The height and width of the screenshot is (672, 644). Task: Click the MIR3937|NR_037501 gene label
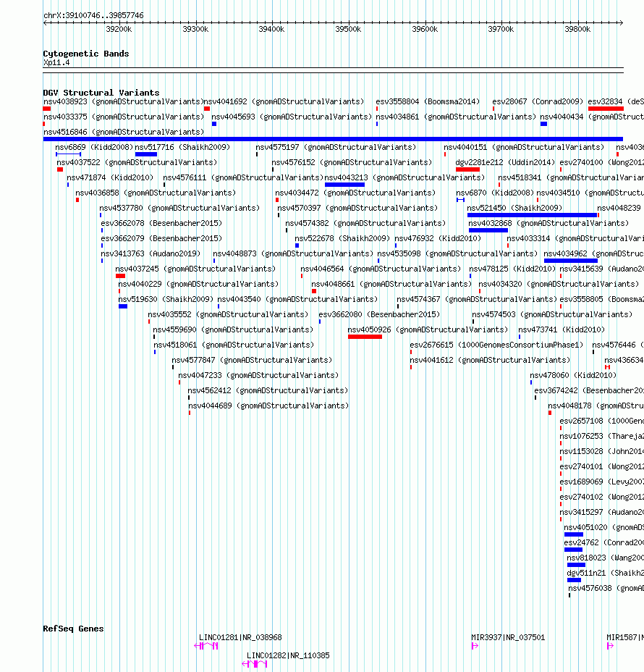508,638
